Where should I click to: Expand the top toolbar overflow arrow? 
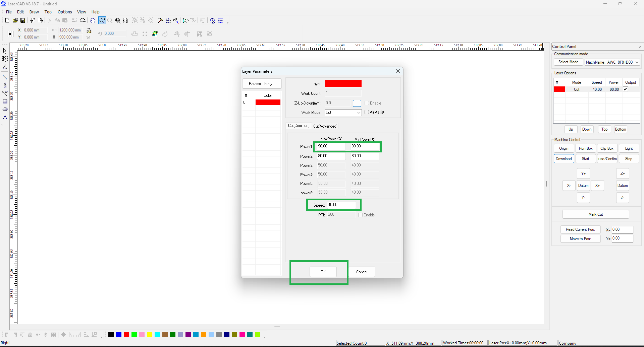(228, 22)
